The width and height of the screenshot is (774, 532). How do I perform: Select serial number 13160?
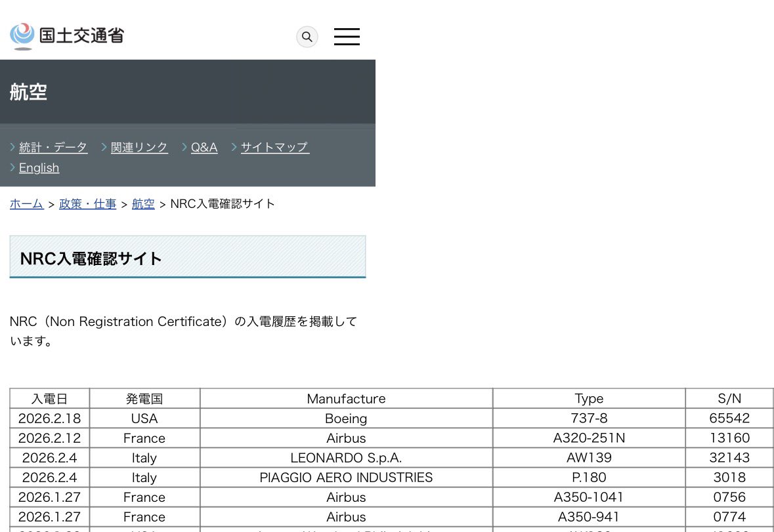coord(729,438)
